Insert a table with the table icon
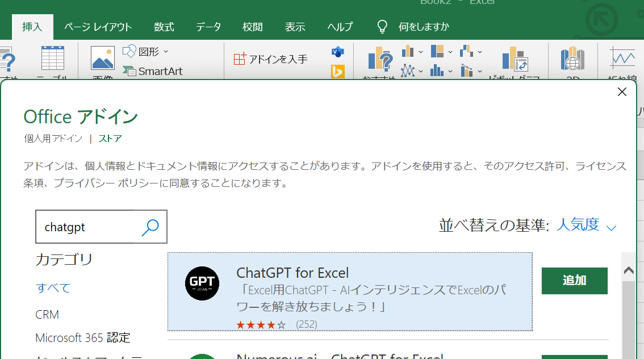644x359 pixels. [x=53, y=59]
